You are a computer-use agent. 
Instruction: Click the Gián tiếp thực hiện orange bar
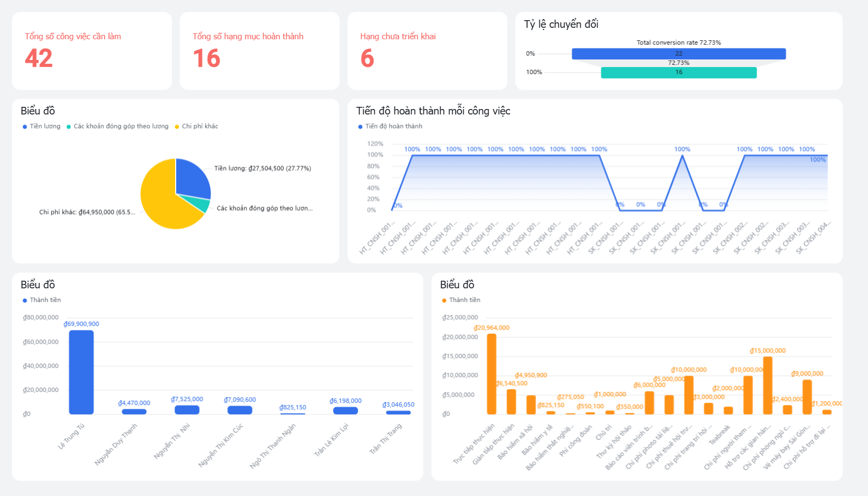pyautogui.click(x=511, y=402)
